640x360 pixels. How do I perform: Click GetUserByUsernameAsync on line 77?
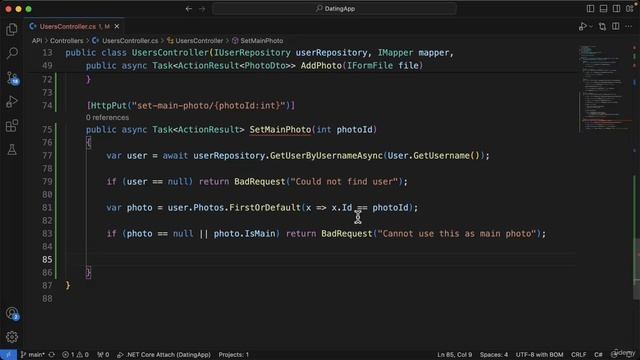326,156
